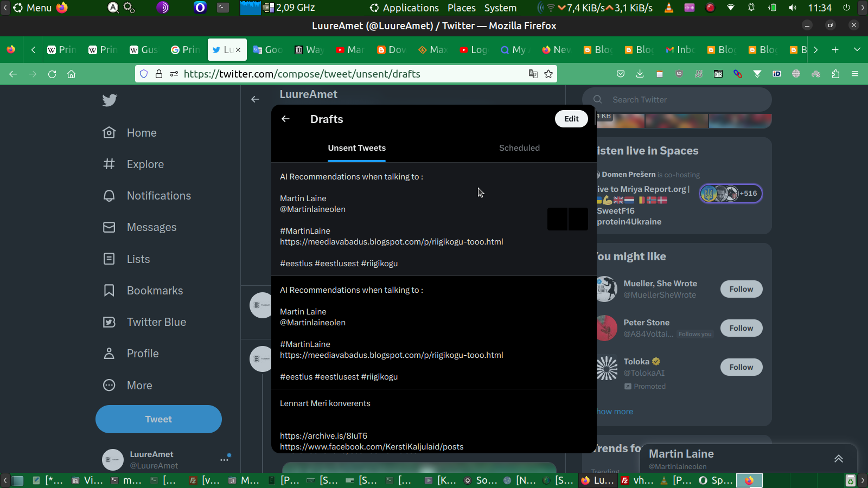This screenshot has width=868, height=488.
Task: Close the active Twitter browser tab
Action: tap(238, 50)
